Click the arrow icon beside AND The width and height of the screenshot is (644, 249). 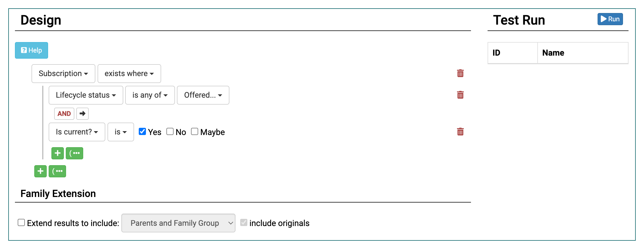point(82,113)
